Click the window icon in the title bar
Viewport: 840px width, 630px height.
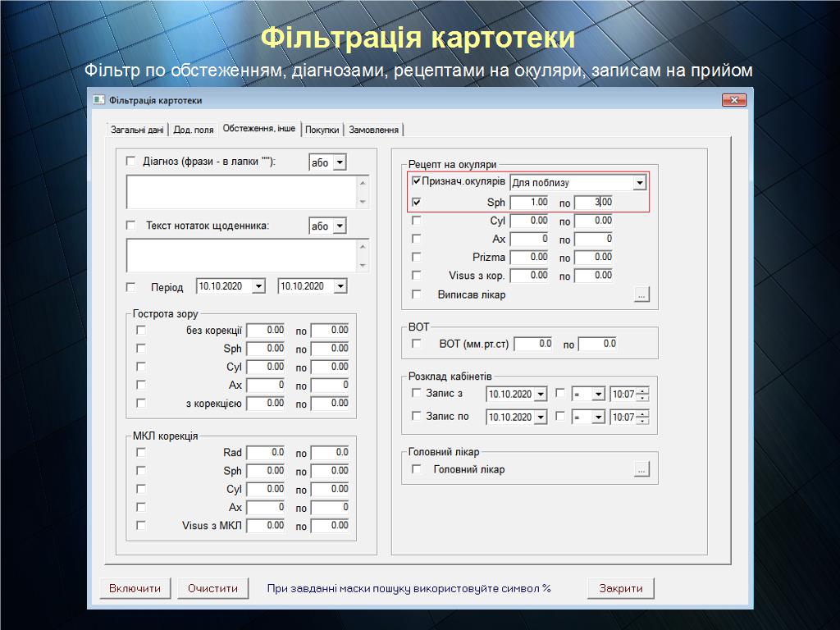point(99,100)
